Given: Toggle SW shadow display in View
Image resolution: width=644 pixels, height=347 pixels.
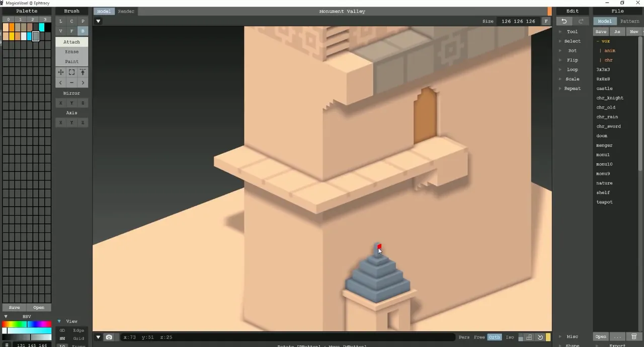Looking at the screenshot, I should [62, 338].
